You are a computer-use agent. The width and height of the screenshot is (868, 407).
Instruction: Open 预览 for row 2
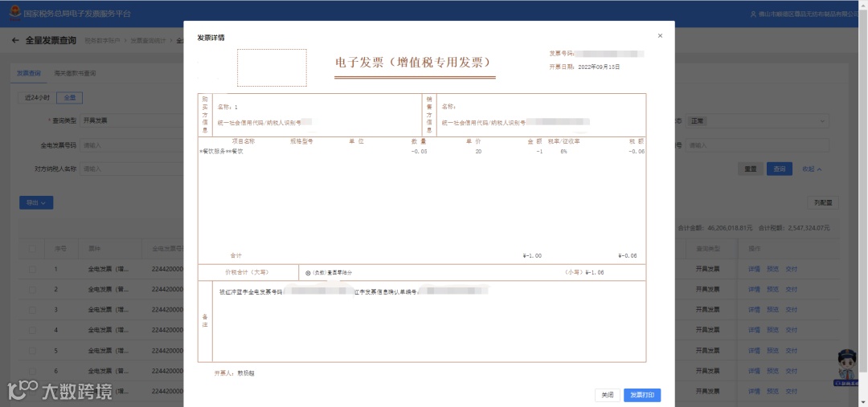coord(772,289)
